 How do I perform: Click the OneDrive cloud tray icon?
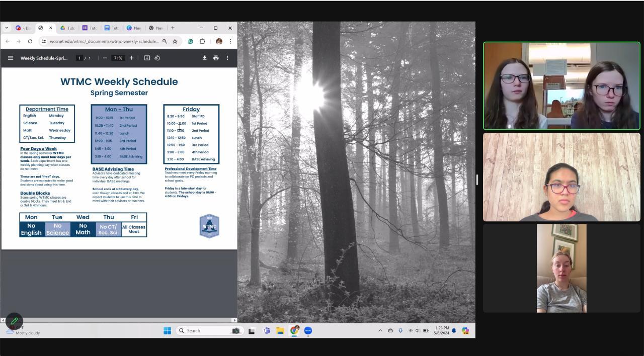390,330
